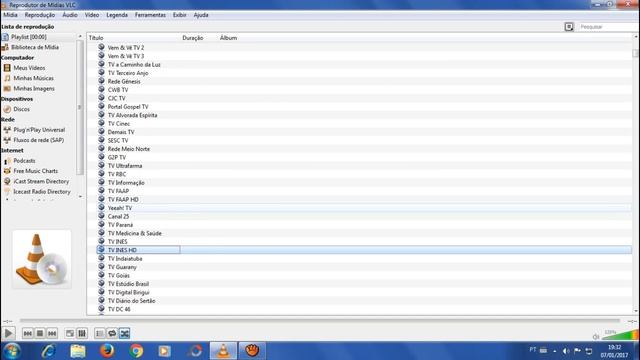Open Firefox from the taskbar
This screenshot has width=640, height=360.
(x=107, y=351)
